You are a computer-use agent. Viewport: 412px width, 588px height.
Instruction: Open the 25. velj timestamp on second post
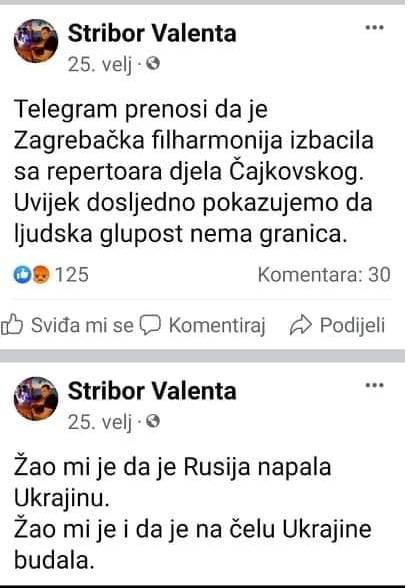pos(100,422)
